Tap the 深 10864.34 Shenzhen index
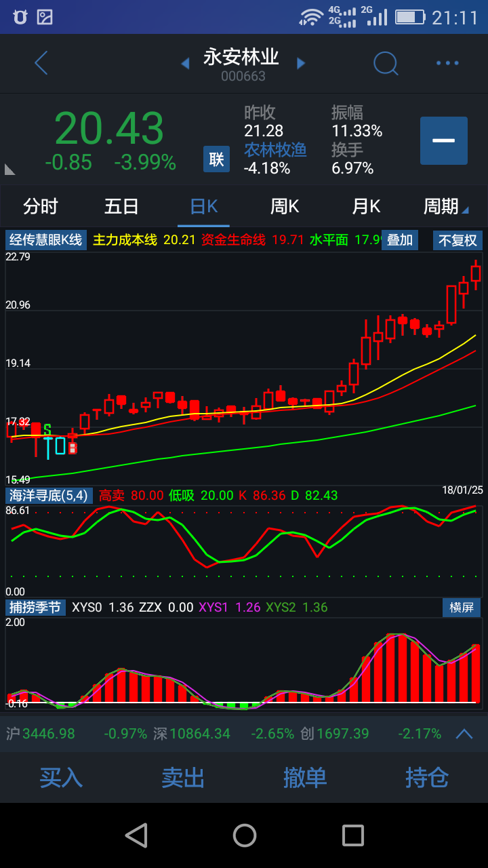This screenshot has width=488, height=868. point(192,734)
